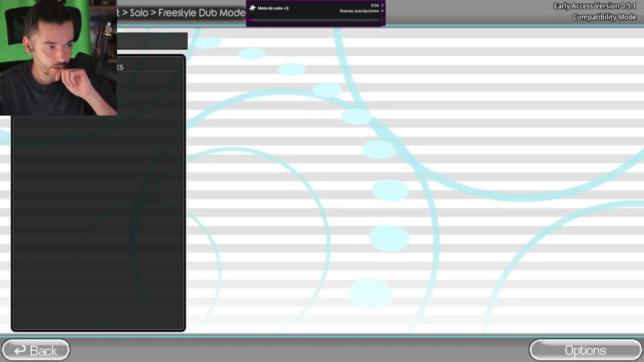Click the sub goal progress bar

(x=314, y=20)
